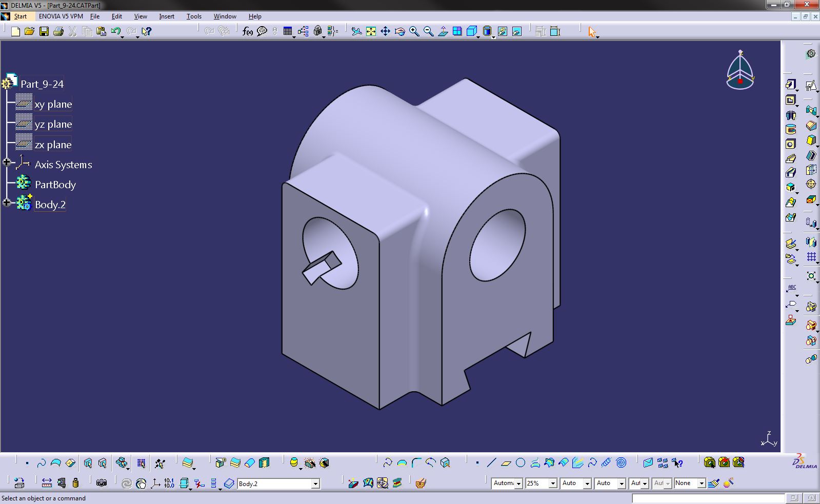Image resolution: width=820 pixels, height=504 pixels.
Task: Toggle the Swap Visible Space icon
Action: point(517,32)
